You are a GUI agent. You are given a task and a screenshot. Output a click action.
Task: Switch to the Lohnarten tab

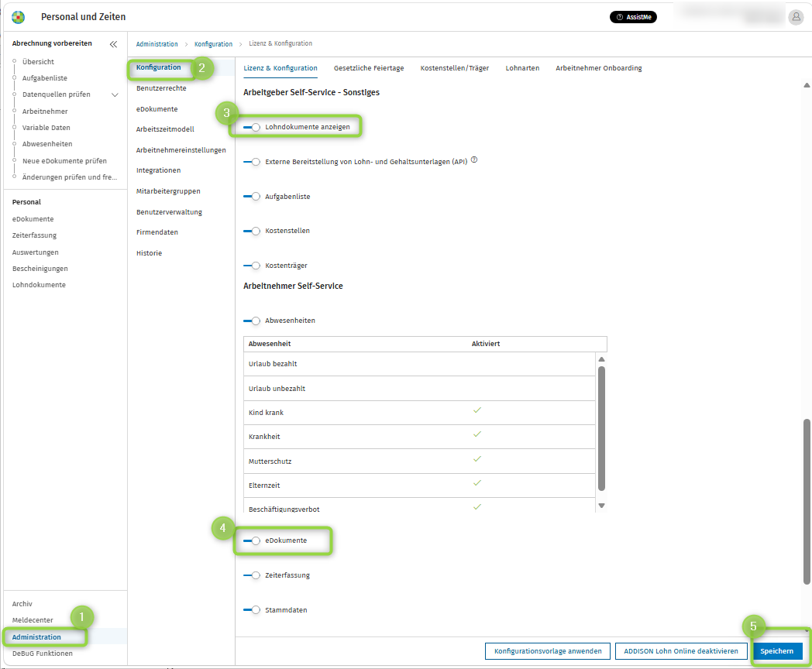tap(522, 68)
